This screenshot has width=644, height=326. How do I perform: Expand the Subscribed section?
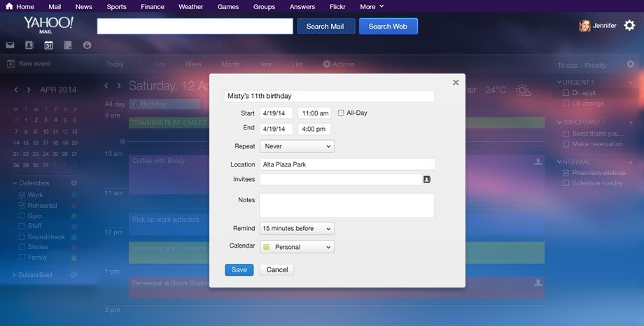click(x=15, y=275)
